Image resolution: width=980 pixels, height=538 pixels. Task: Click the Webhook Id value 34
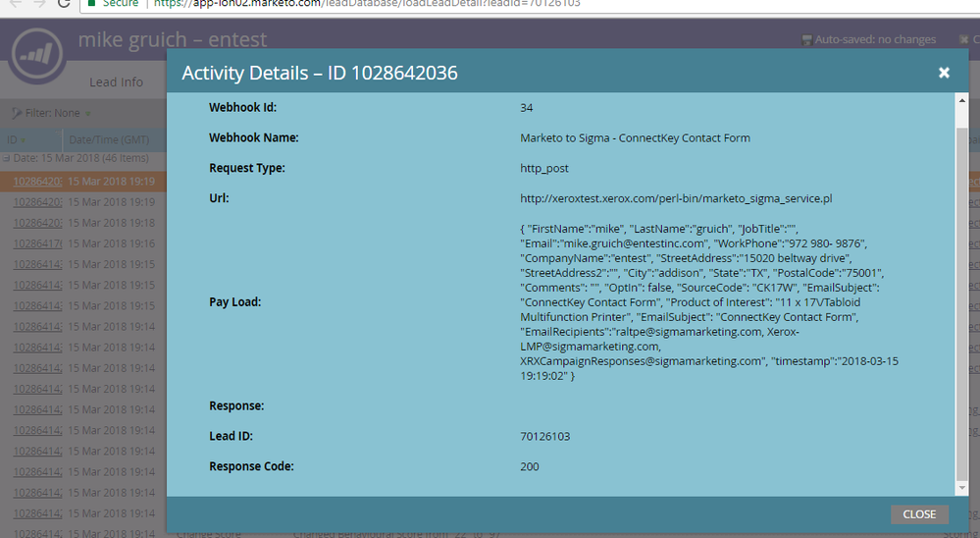(526, 108)
